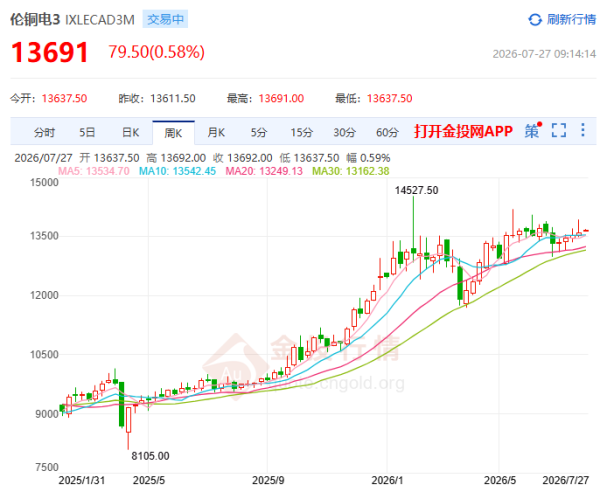Click the 14527.50 high price label
This screenshot has height=485, width=600.
point(416,190)
